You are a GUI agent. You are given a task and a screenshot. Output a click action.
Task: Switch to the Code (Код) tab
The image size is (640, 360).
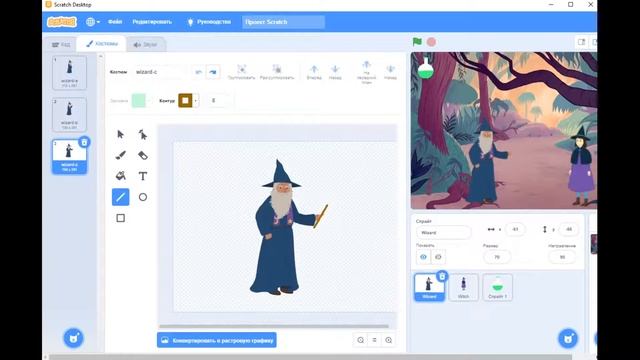click(61, 44)
